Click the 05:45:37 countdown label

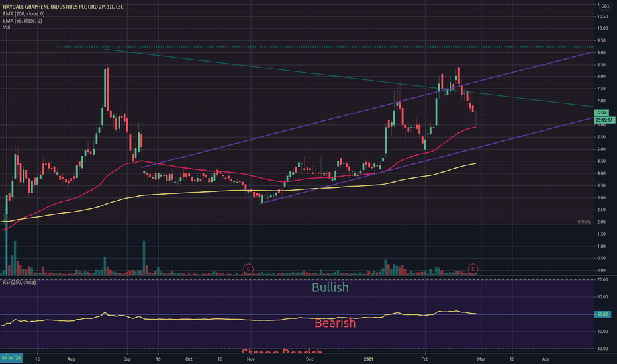pyautogui.click(x=604, y=120)
